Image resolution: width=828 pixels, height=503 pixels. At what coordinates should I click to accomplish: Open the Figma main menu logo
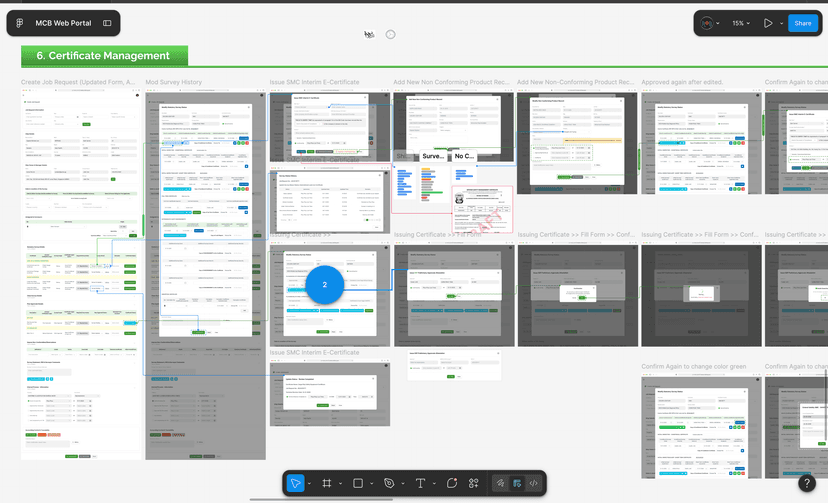tap(20, 23)
